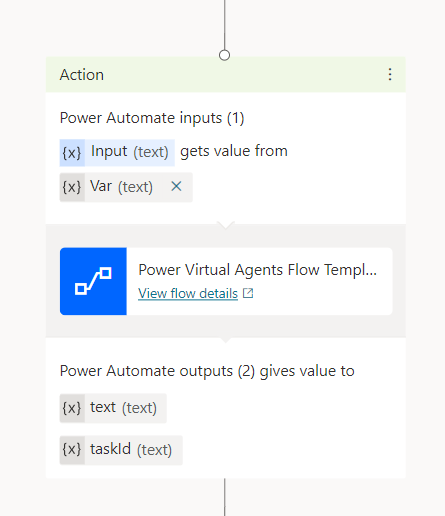Select the taskId (text) output variable
Viewport: 445px width, 516px height.
click(121, 450)
